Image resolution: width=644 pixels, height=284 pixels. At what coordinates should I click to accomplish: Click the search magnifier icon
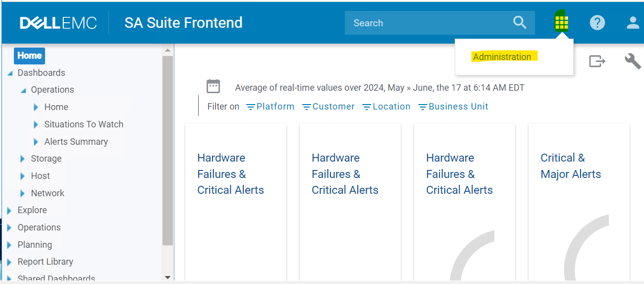[x=519, y=23]
